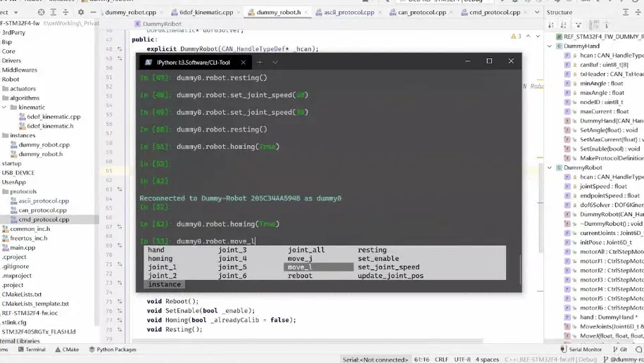The height and width of the screenshot is (363, 644).
Task: Toggle the Structure toolbar filter icon after group button
Action: click(595, 25)
